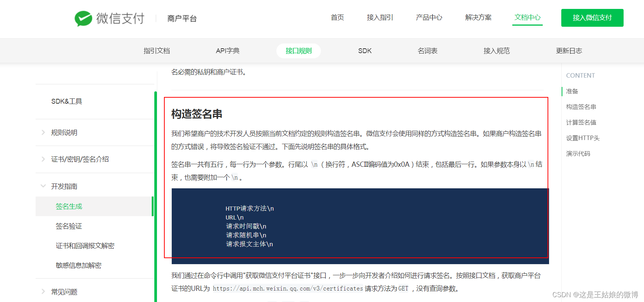
Task: Open the 产品中心 navigation item
Action: [429, 17]
